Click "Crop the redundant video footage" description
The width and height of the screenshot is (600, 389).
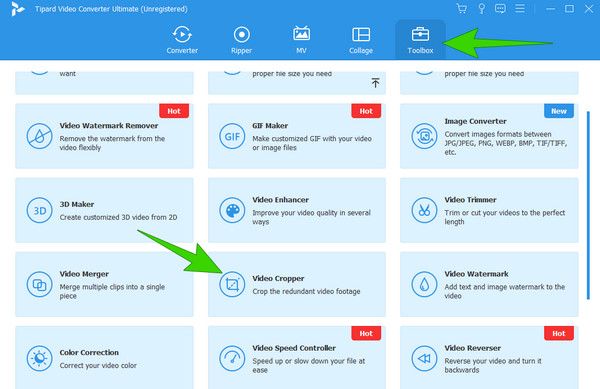pos(306,291)
